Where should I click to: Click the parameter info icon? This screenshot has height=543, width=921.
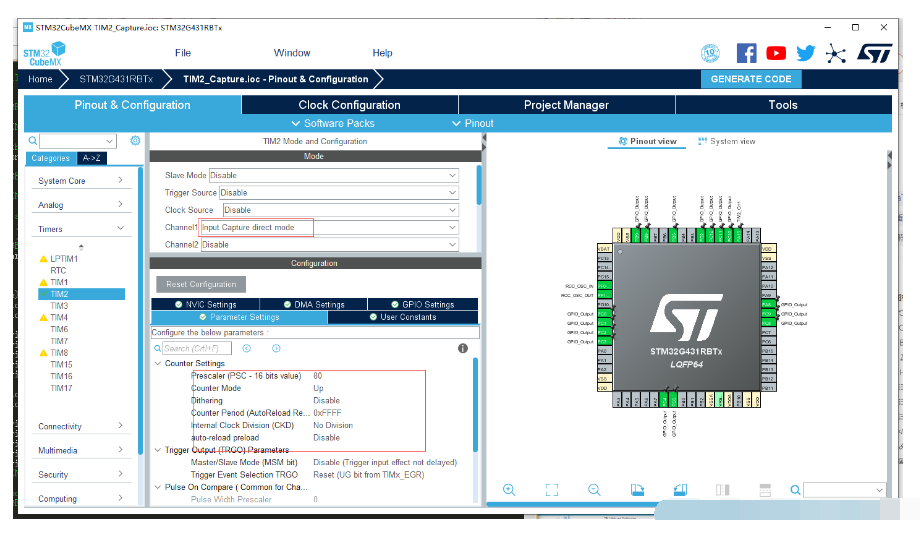point(463,348)
